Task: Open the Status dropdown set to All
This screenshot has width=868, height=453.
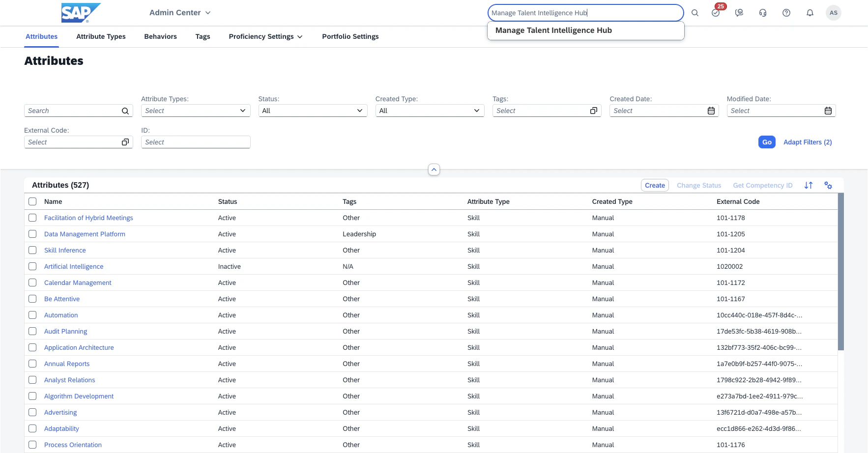Action: click(x=313, y=111)
